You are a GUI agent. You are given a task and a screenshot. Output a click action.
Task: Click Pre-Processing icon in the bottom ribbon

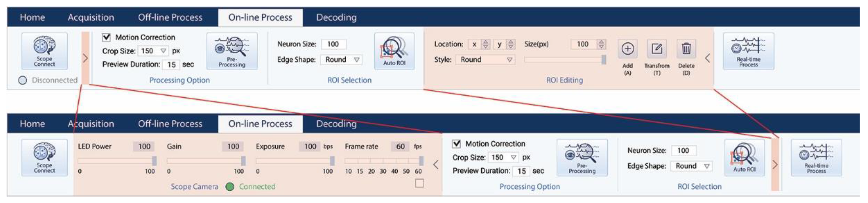pyautogui.click(x=582, y=157)
